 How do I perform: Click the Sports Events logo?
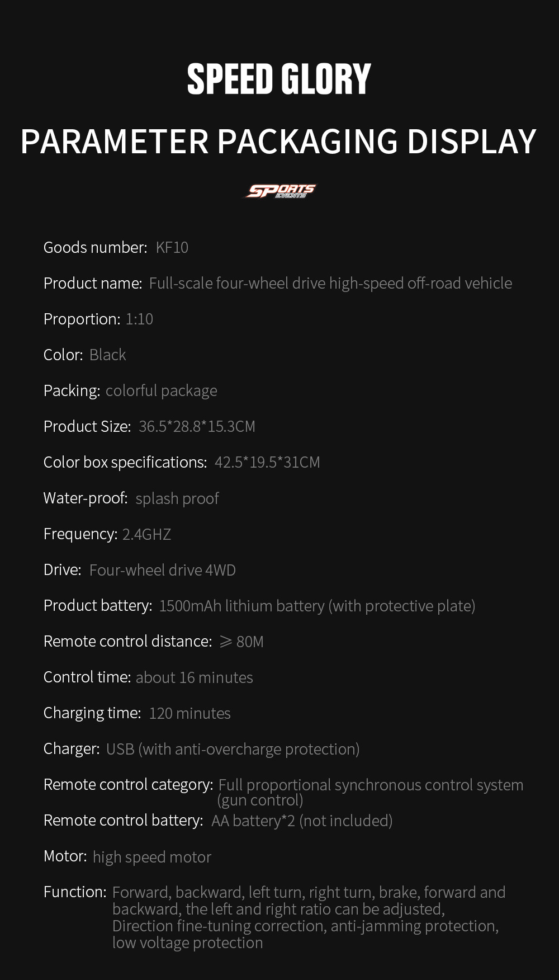[x=280, y=191]
